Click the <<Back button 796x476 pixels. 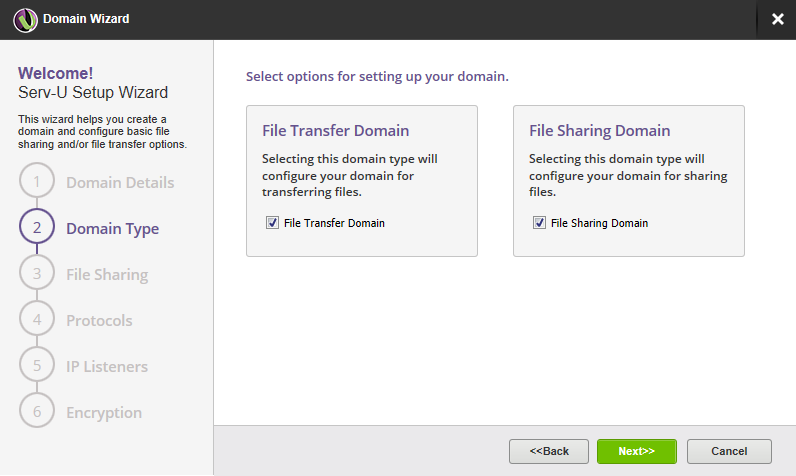(549, 451)
